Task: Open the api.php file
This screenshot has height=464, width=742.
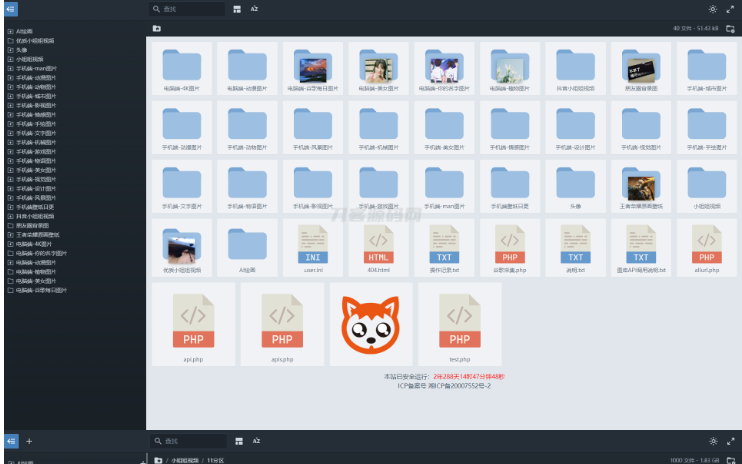Action: coord(193,321)
